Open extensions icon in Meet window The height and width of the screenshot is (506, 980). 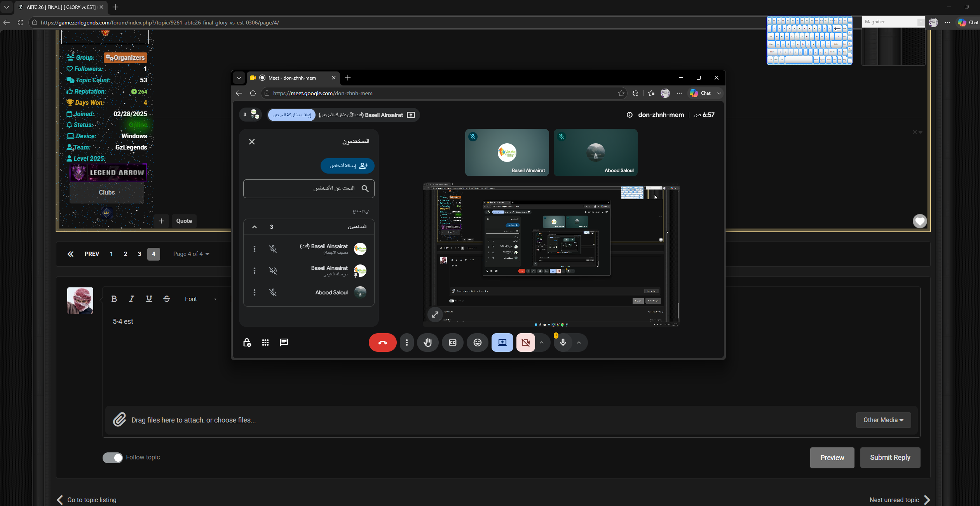click(x=635, y=93)
